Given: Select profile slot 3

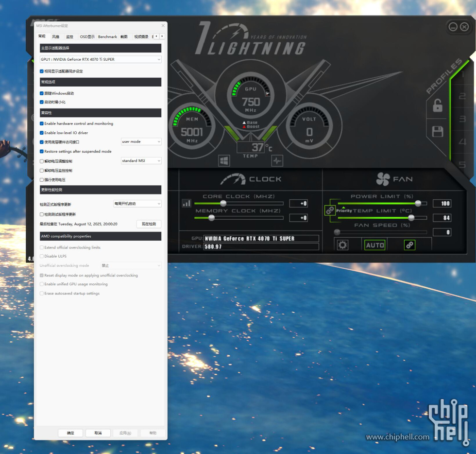Looking at the screenshot, I should (x=462, y=119).
